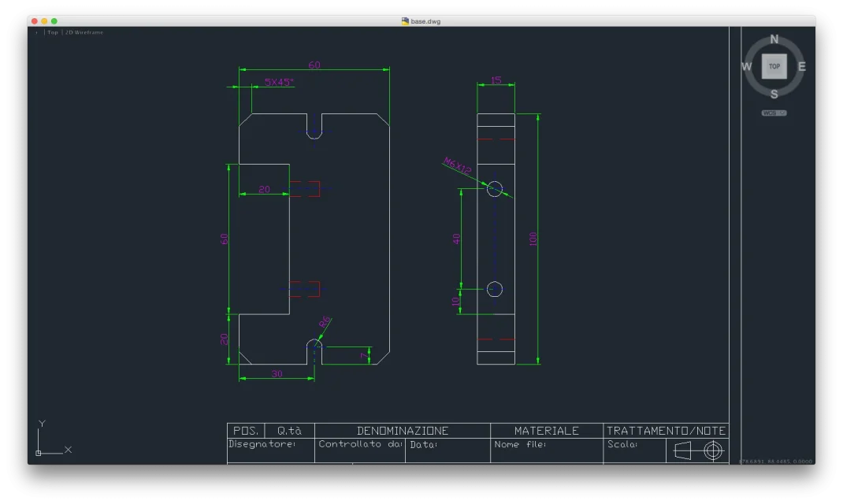Select the 30 dimension text
Image resolution: width=843 pixels, height=504 pixels.
(277, 373)
